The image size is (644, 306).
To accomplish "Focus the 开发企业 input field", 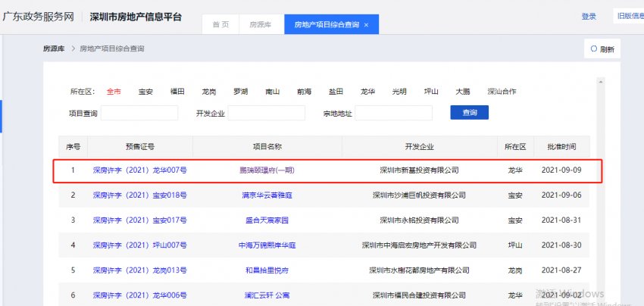I will [267, 113].
